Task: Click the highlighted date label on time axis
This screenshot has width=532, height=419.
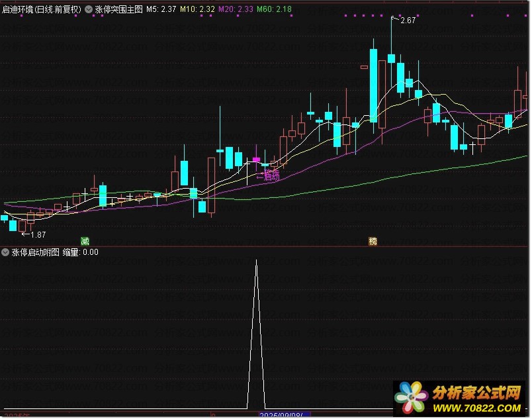Action: [x=285, y=415]
